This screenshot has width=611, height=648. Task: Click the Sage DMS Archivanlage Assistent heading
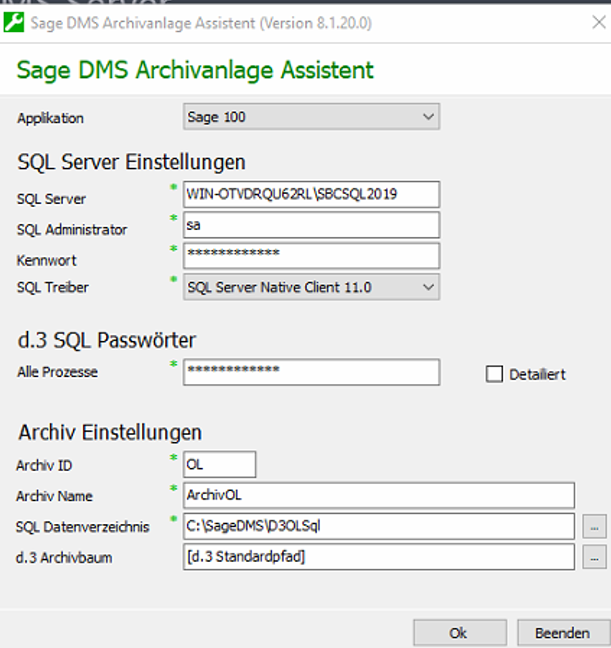(195, 70)
